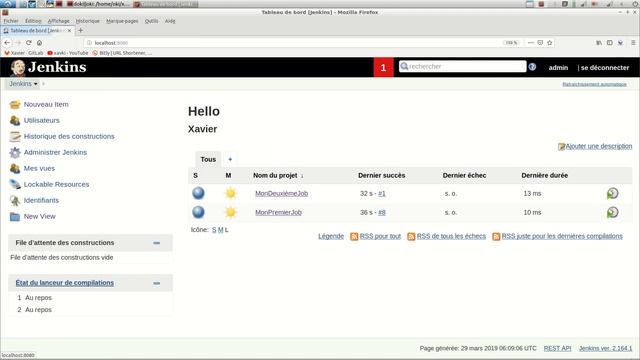Open the Firefox hamburger menu

tap(633, 42)
